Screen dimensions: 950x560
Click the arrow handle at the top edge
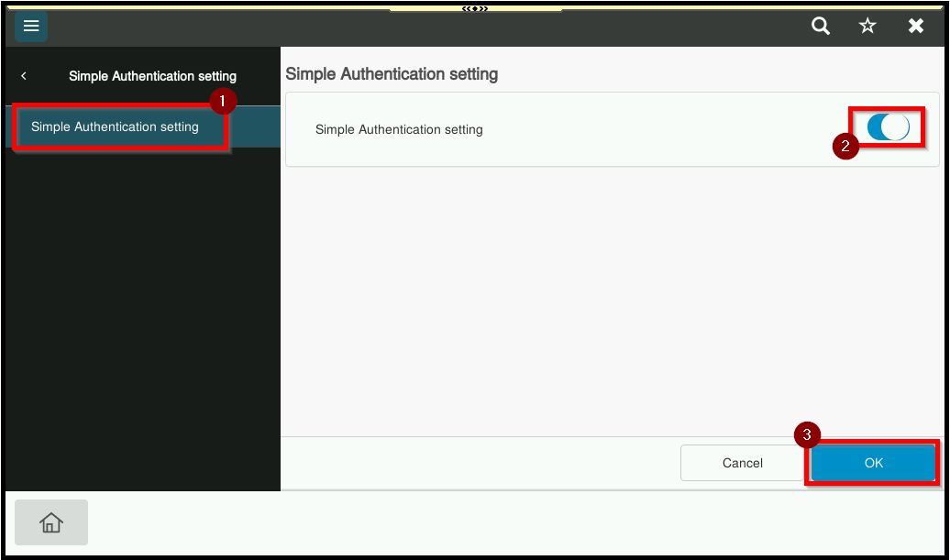click(475, 8)
